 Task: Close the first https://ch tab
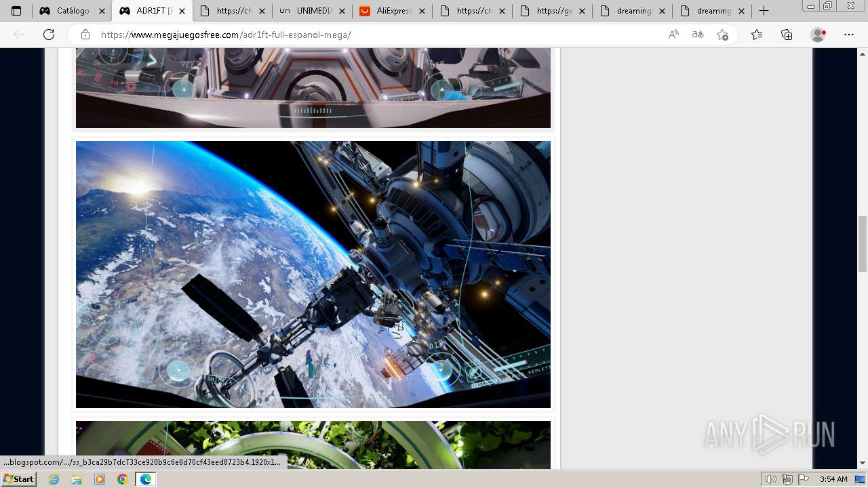tap(262, 11)
